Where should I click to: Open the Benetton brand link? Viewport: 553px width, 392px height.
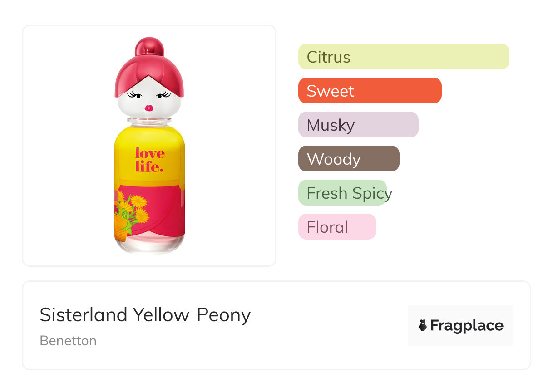click(x=68, y=341)
